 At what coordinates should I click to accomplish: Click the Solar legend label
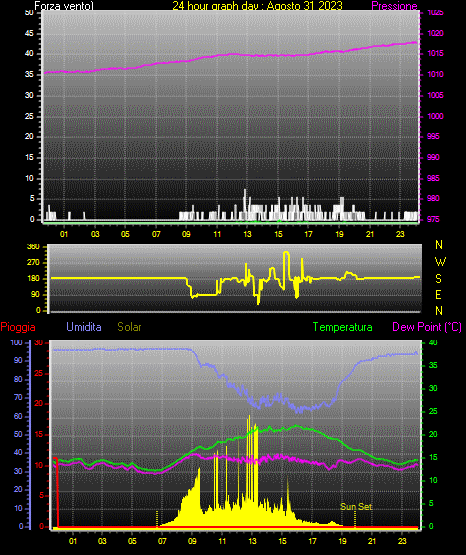tap(129, 327)
